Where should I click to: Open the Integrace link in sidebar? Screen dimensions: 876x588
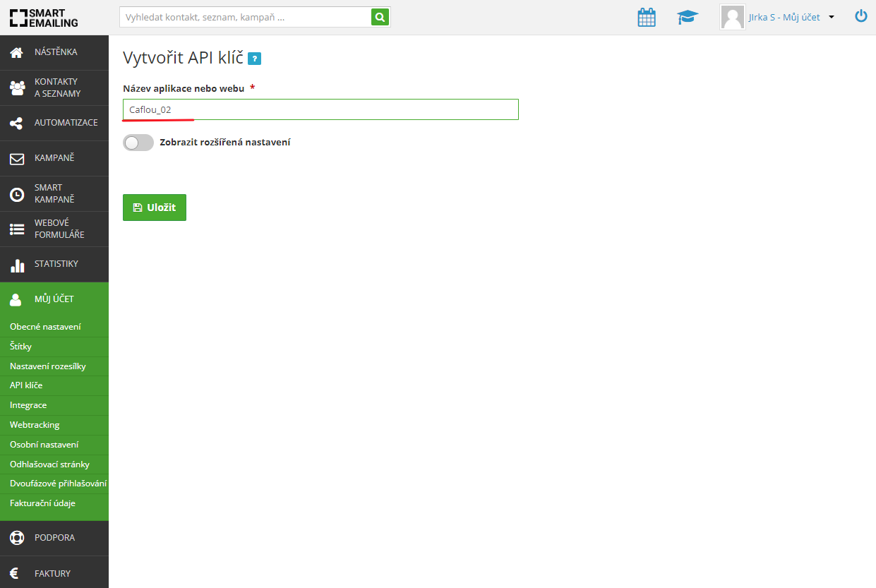point(28,405)
